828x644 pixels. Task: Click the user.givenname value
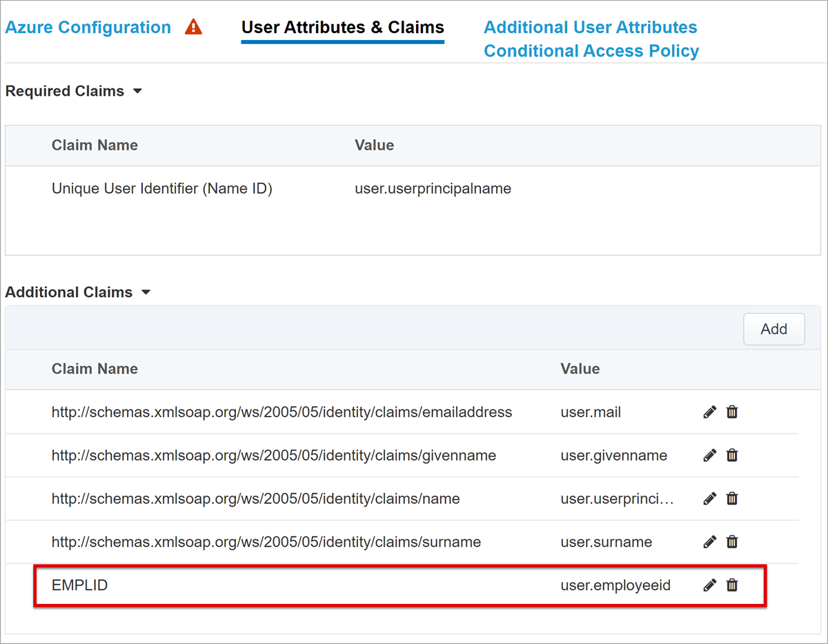[x=614, y=455]
